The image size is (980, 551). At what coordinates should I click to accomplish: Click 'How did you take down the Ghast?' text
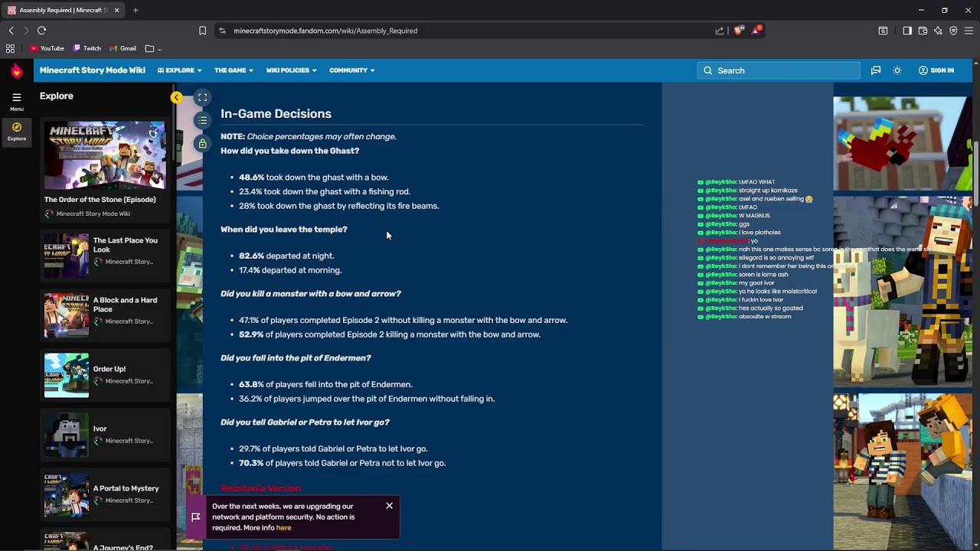pos(289,151)
